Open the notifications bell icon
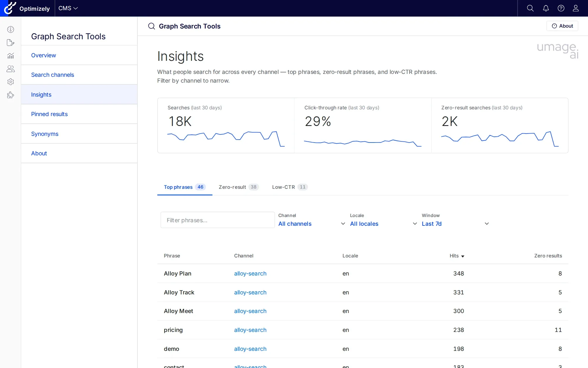The width and height of the screenshot is (588, 368). (546, 8)
